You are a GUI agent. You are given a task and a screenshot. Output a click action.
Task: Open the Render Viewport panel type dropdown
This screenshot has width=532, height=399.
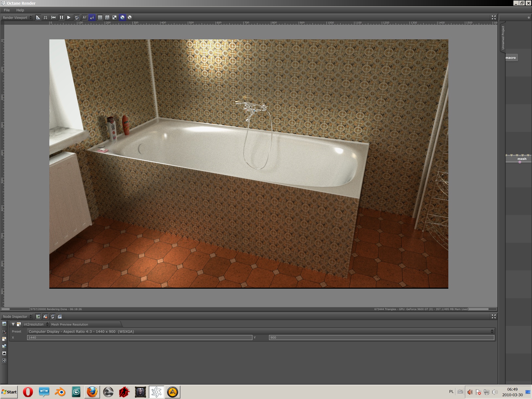[17, 17]
